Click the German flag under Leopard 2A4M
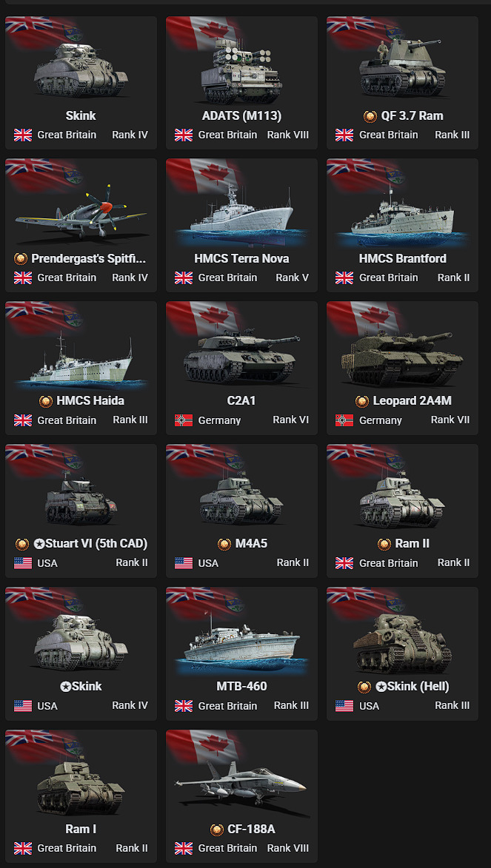 [x=344, y=420]
